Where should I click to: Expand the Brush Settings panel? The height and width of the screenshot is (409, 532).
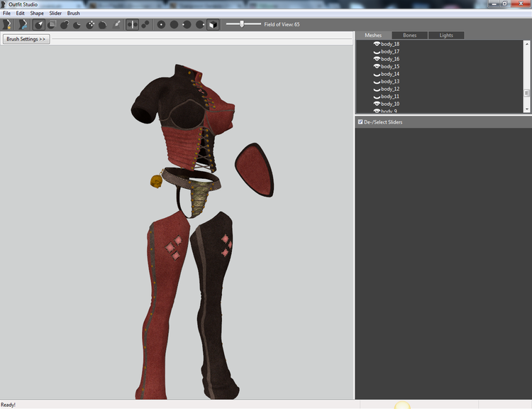click(26, 39)
